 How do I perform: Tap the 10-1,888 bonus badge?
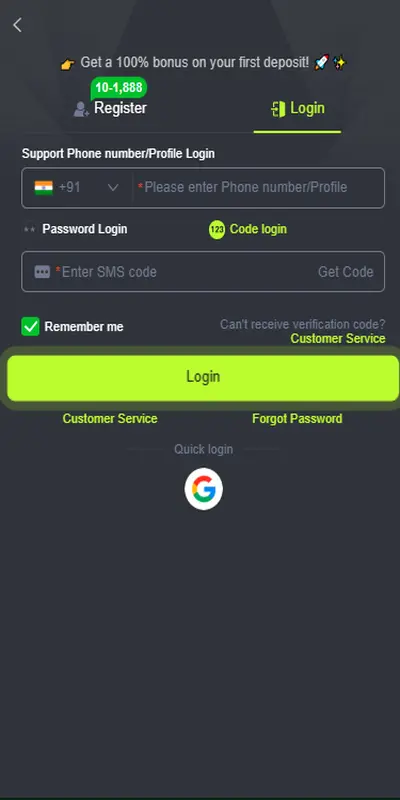point(118,88)
